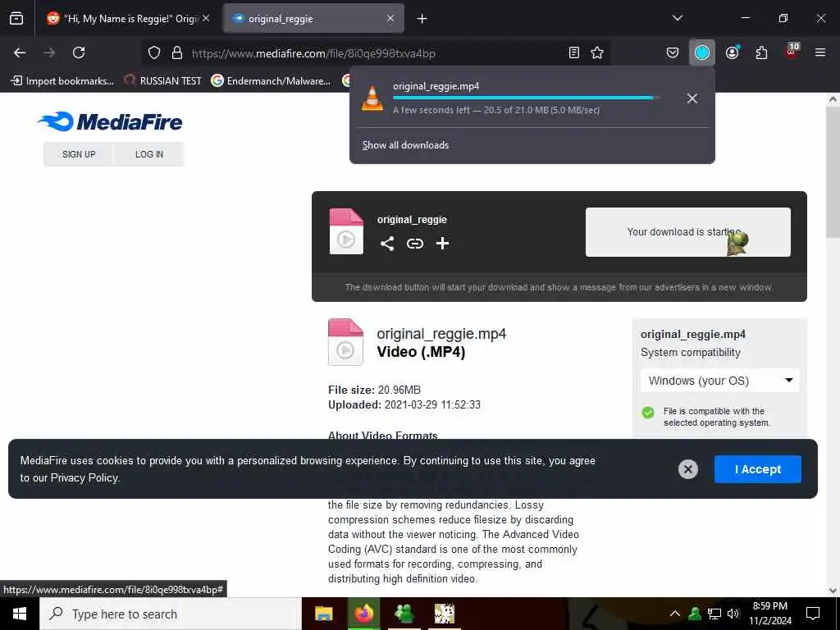Open the network icon in system tray
The image size is (840, 630).
[x=714, y=614]
